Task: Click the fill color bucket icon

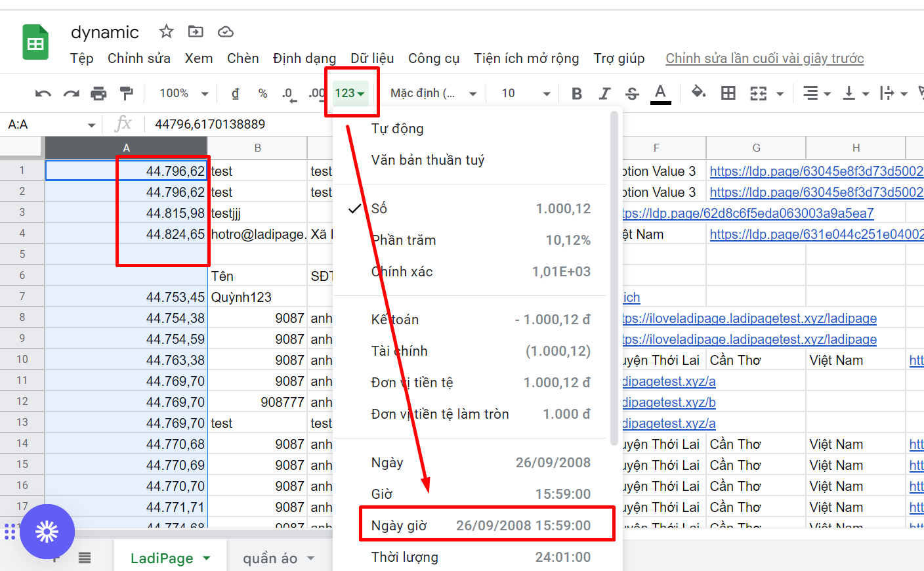Action: (x=698, y=93)
